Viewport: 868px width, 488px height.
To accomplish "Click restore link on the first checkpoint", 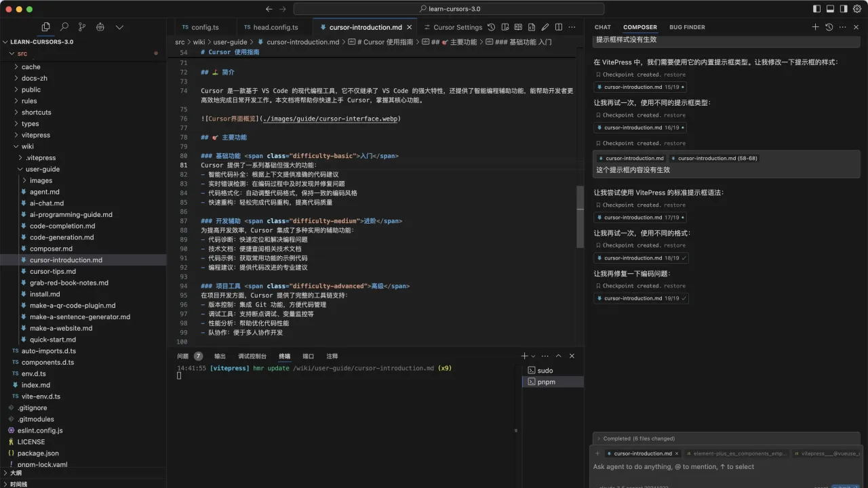I will (674, 75).
